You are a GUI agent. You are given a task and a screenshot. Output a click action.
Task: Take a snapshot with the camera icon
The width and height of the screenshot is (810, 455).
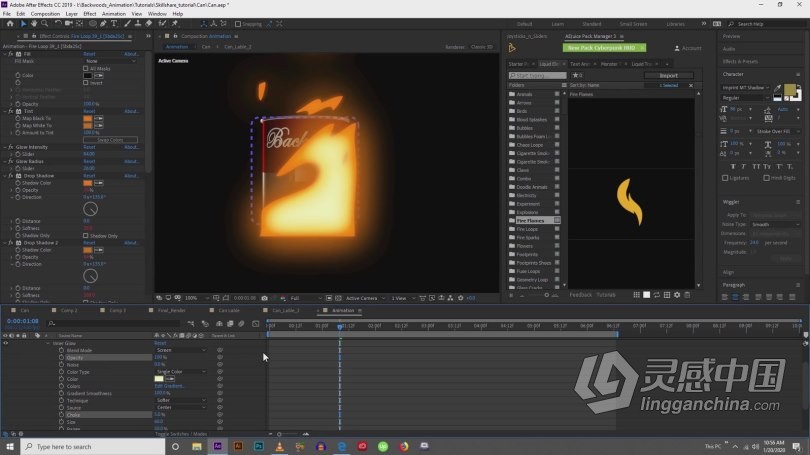click(264, 298)
